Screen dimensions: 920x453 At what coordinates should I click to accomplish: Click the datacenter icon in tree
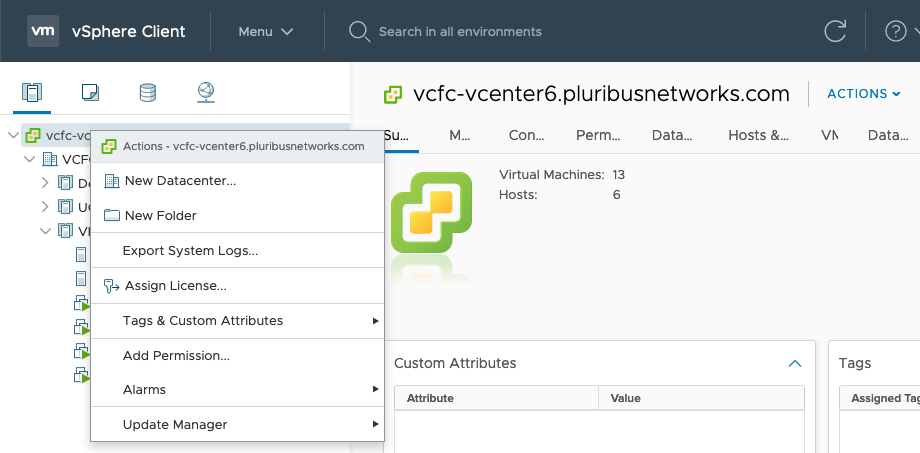tap(50, 159)
